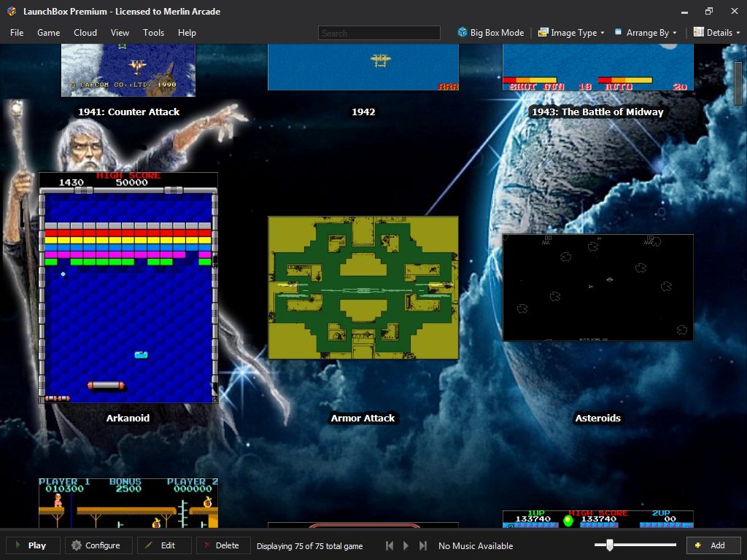
Task: Click the "1941: Counter Attack" title text
Action: pos(128,112)
